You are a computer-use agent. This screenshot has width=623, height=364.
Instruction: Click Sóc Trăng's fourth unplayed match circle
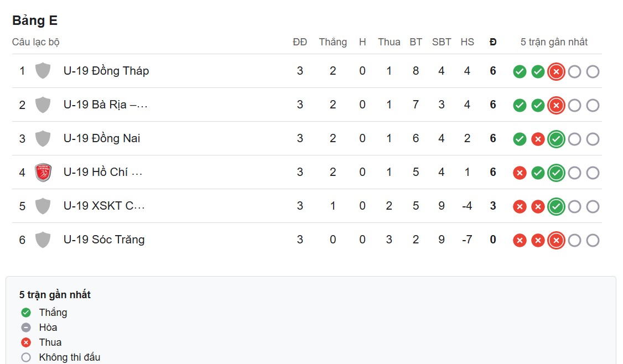point(574,241)
